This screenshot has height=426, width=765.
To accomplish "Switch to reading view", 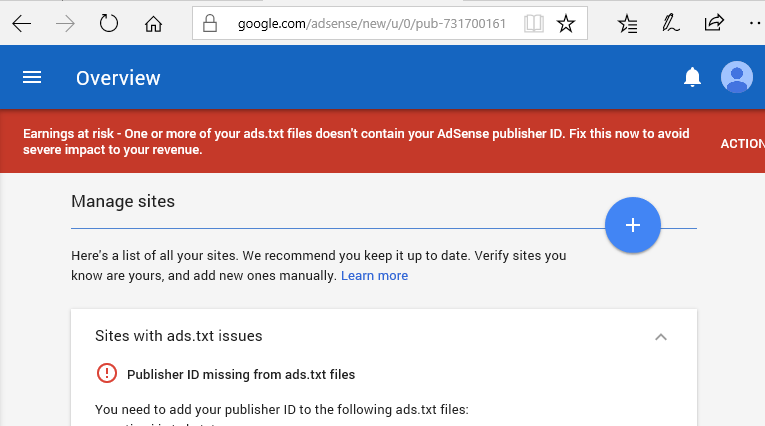I will pyautogui.click(x=535, y=24).
